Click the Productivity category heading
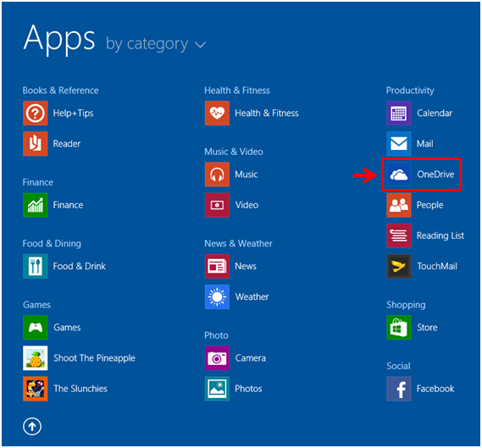 pyautogui.click(x=410, y=91)
